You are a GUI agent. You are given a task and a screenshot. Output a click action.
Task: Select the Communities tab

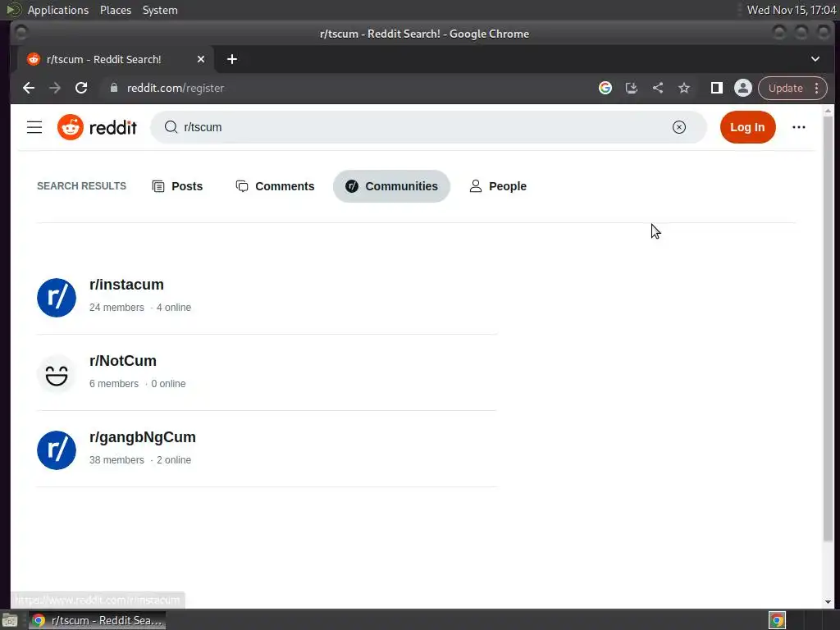click(391, 186)
